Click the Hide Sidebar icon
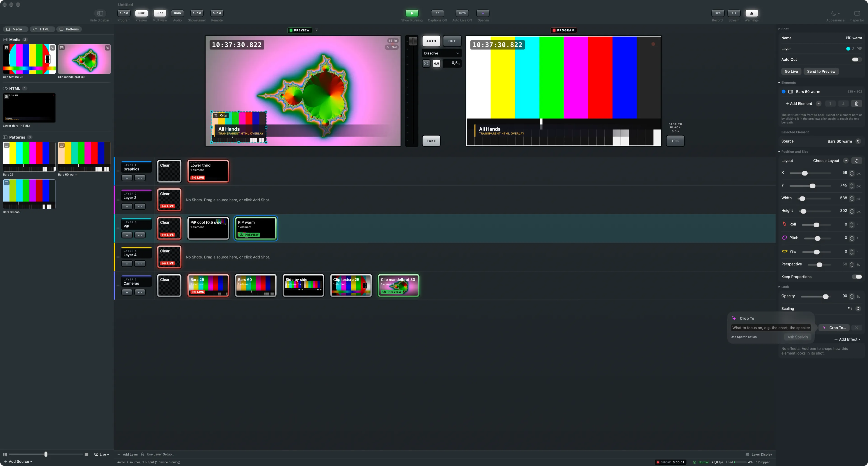 pyautogui.click(x=100, y=13)
